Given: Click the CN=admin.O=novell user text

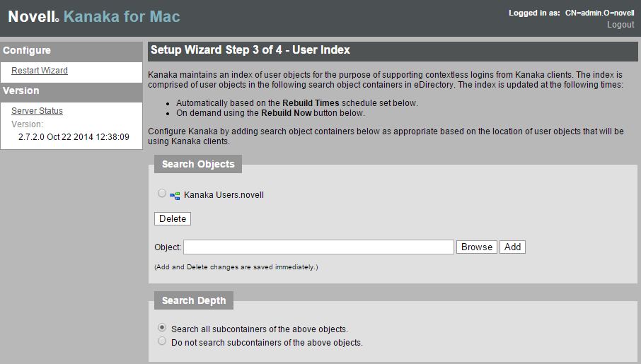Looking at the screenshot, I should (600, 13).
